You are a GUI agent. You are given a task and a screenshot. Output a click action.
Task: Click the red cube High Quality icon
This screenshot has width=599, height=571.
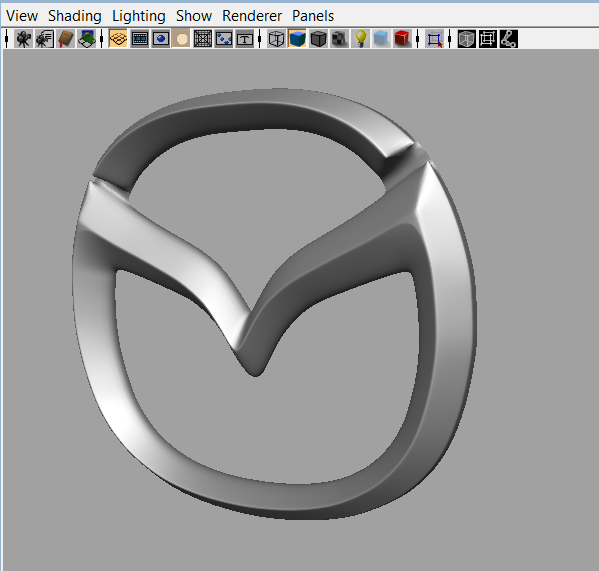(x=402, y=39)
